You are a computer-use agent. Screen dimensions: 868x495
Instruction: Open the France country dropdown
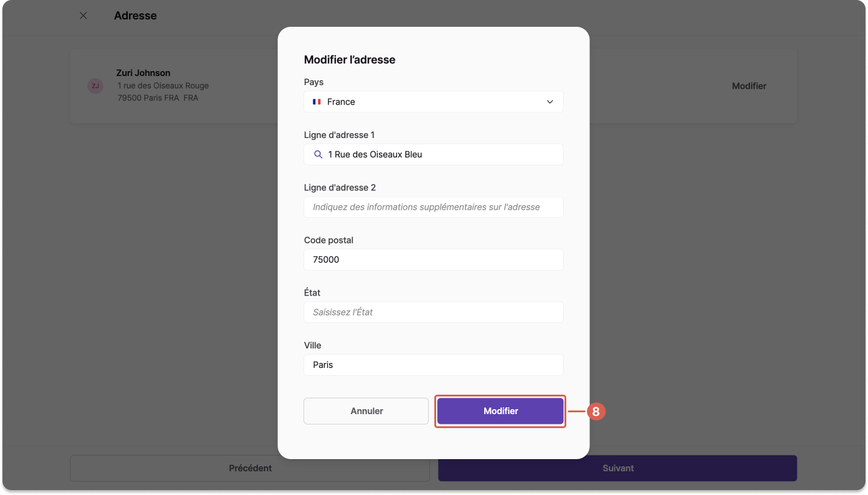pos(434,102)
